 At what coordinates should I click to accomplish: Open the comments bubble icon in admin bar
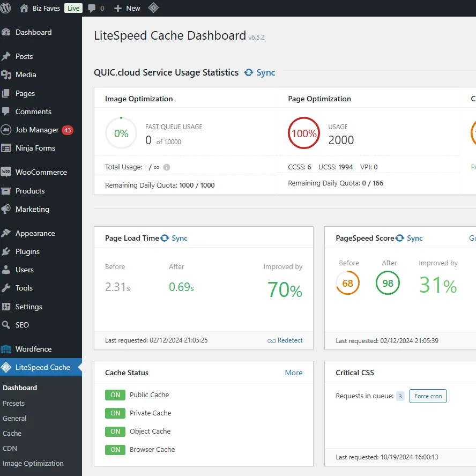91,8
